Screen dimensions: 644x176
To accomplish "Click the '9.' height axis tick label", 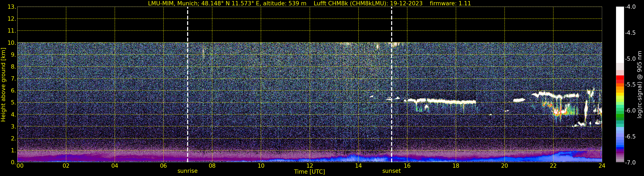I will point(13,55).
